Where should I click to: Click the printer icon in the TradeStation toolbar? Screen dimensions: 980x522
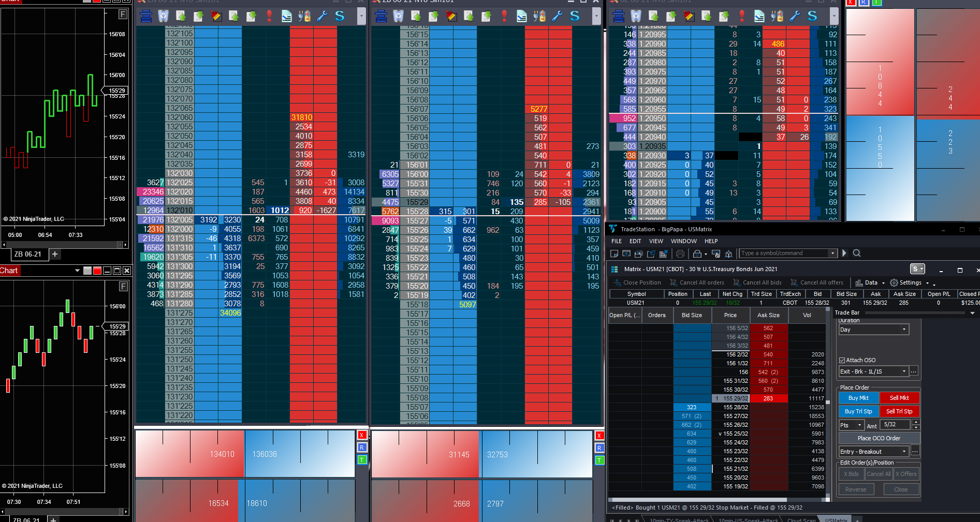coord(680,253)
